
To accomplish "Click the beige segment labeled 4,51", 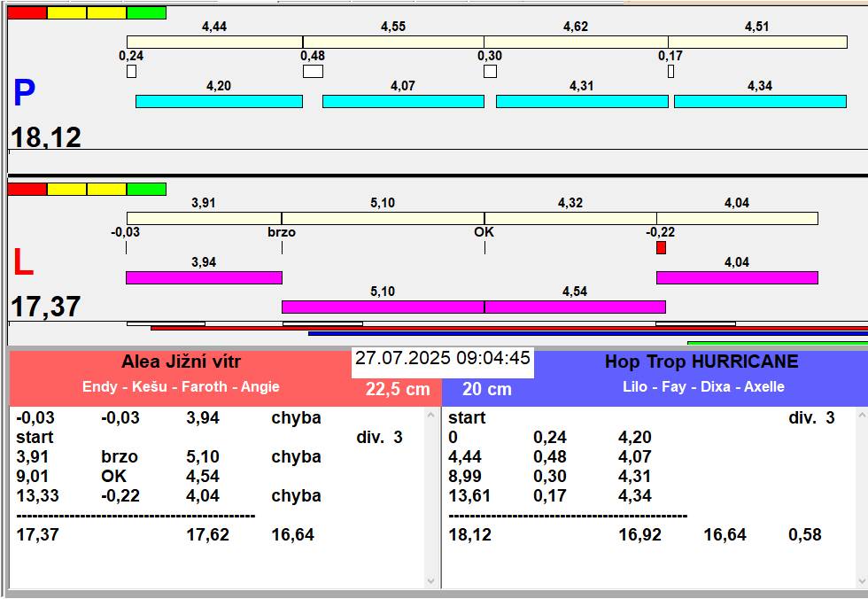I will point(758,42).
